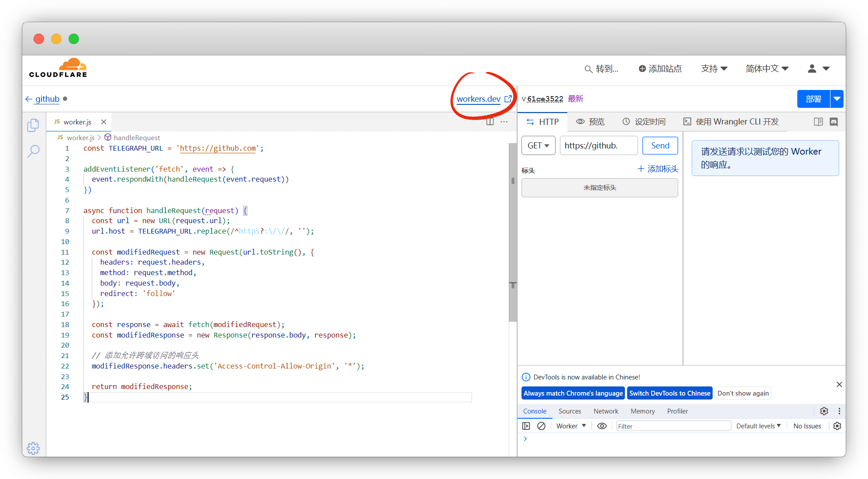The width and height of the screenshot is (868, 479).
Task: Open the Discord chat icon
Action: [x=834, y=122]
